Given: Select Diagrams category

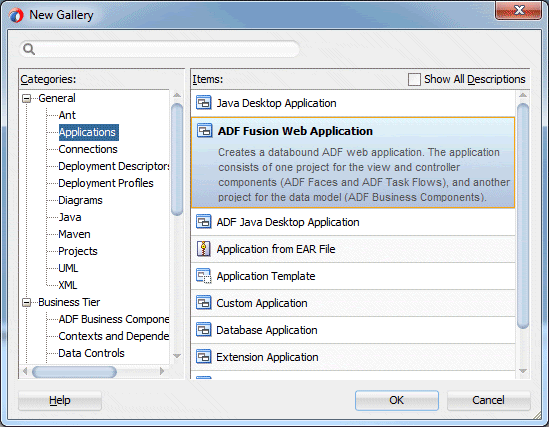Looking at the screenshot, I should 80,200.
